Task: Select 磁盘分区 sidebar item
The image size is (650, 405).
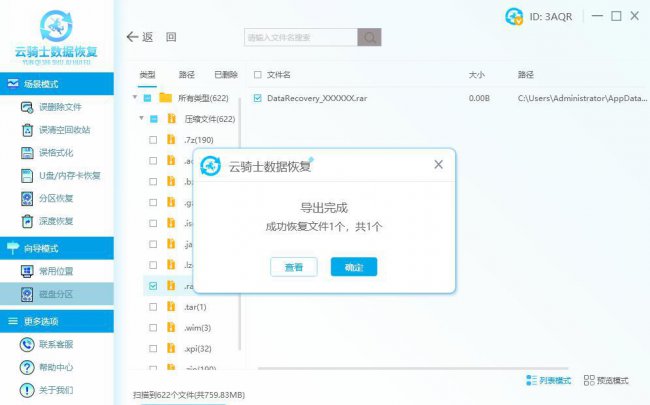Action: (57, 294)
